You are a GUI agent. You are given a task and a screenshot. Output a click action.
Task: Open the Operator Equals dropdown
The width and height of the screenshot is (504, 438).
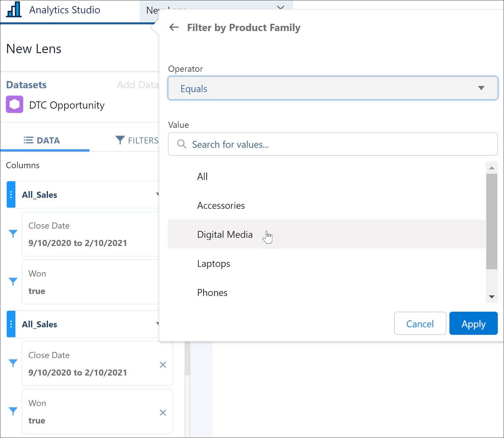(333, 88)
